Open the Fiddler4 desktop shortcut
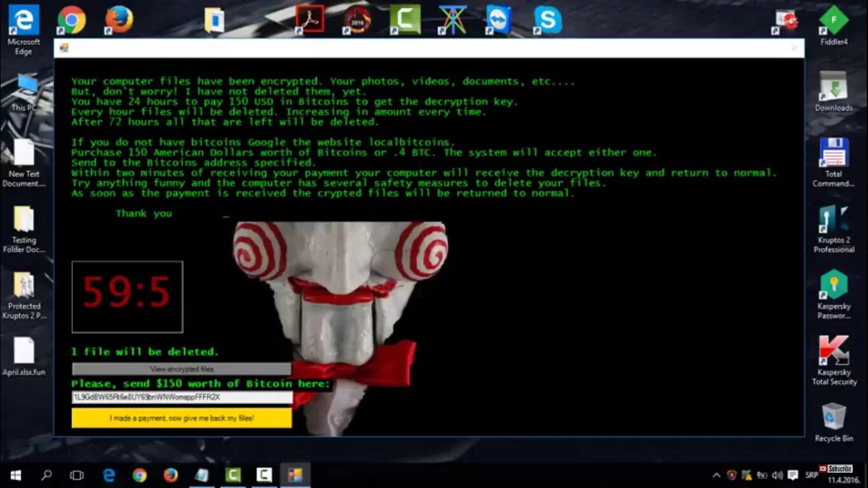868x488 pixels. click(834, 25)
